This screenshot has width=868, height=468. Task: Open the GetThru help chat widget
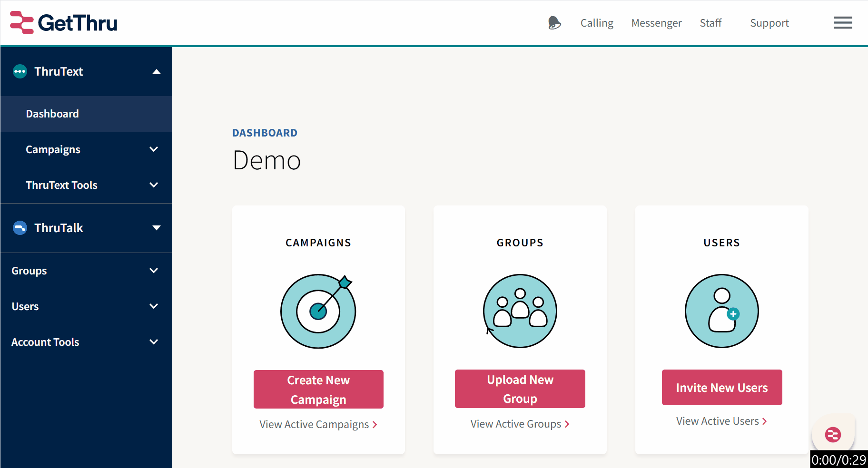pos(833,434)
